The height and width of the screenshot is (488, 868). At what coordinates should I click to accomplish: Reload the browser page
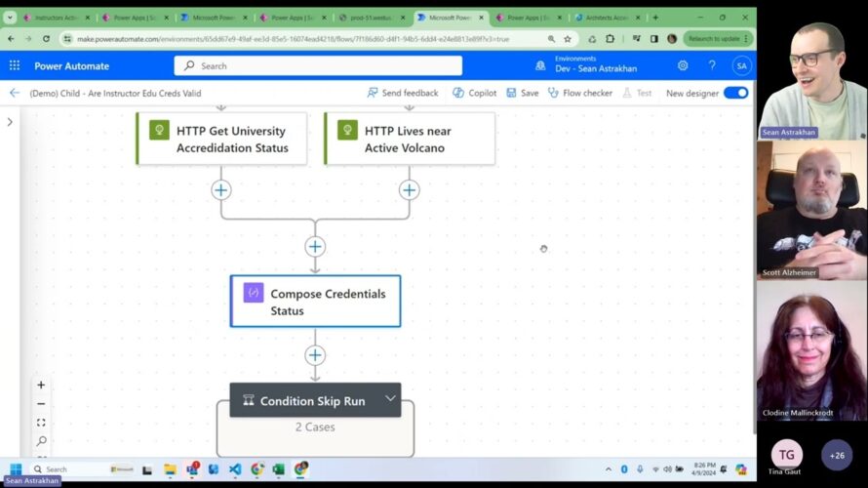[46, 39]
